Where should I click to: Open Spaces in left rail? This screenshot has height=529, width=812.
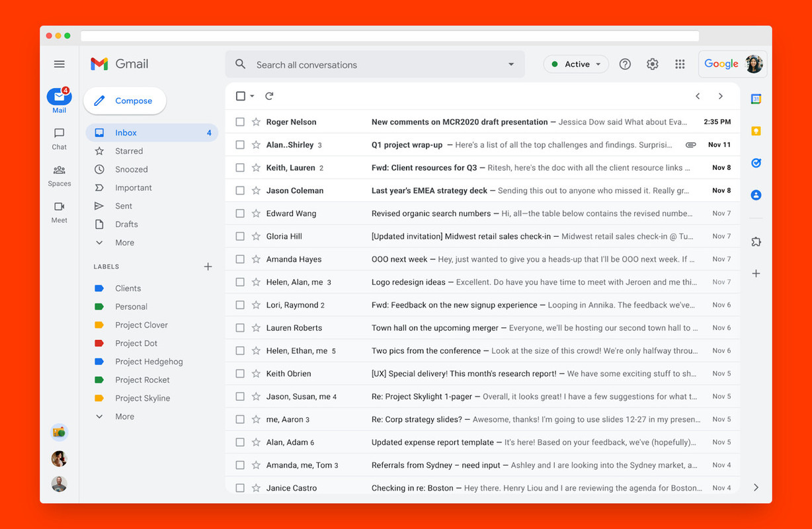[60, 175]
